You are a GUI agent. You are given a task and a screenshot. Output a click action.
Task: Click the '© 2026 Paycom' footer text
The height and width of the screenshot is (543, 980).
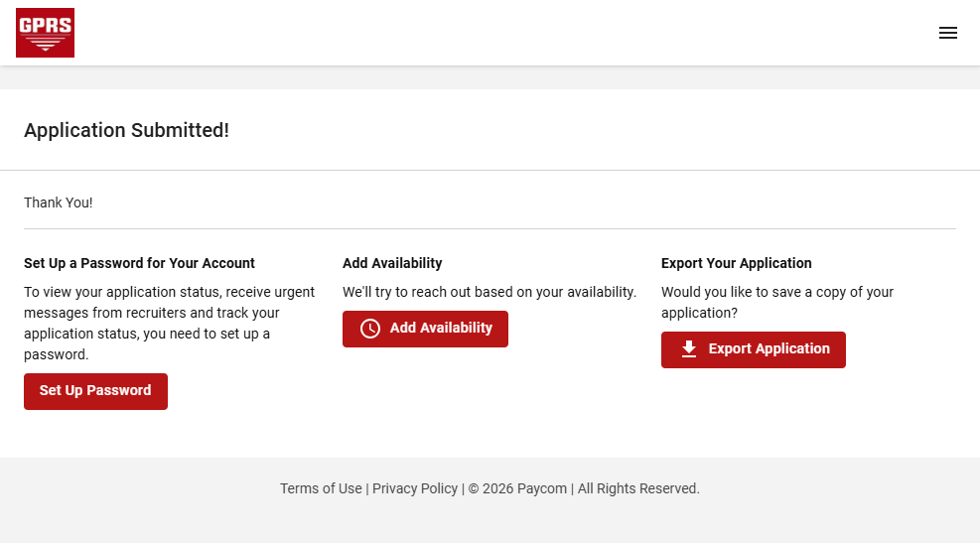517,488
